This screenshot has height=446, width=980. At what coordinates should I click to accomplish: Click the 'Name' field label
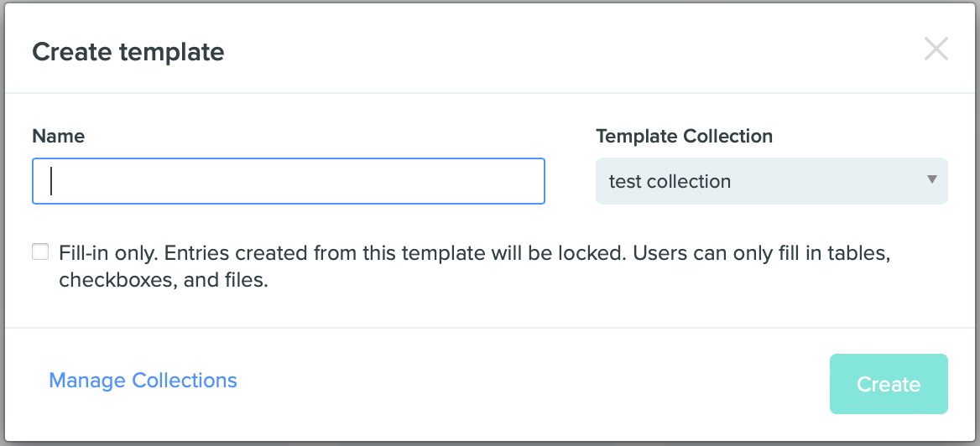coord(59,136)
